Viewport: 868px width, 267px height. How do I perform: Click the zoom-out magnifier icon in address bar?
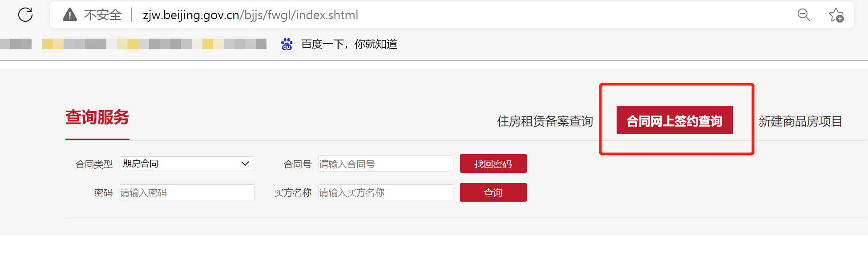pyautogui.click(x=803, y=15)
